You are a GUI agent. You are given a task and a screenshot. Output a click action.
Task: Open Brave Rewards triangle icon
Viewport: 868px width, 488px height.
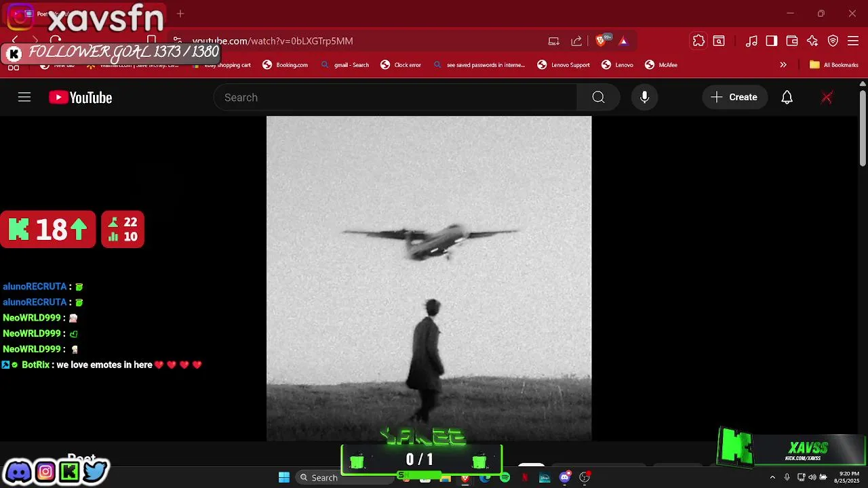pyautogui.click(x=623, y=41)
